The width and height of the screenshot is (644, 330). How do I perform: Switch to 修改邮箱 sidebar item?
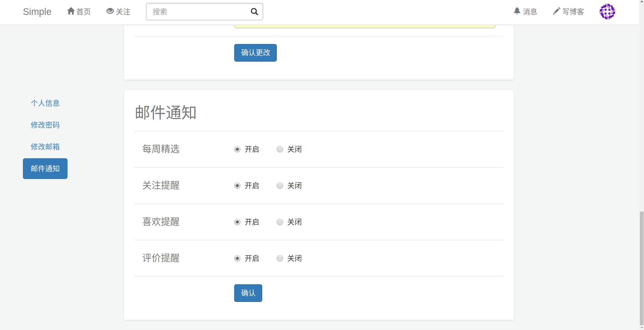coord(45,147)
